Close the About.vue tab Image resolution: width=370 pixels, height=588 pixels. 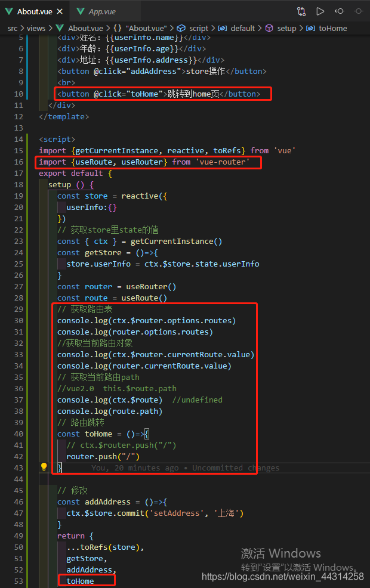coord(60,11)
